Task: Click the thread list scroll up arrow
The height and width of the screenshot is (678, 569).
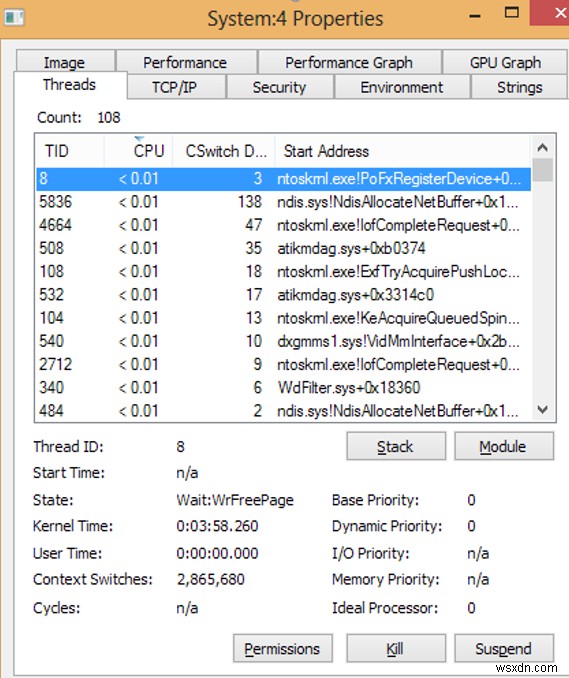Action: (x=543, y=147)
